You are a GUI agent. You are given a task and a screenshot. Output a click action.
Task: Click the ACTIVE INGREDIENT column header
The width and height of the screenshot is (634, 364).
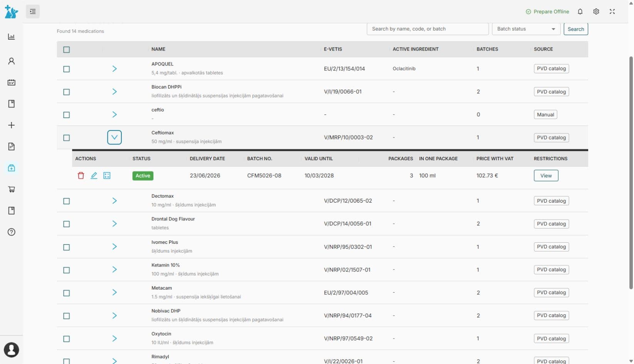tap(416, 49)
